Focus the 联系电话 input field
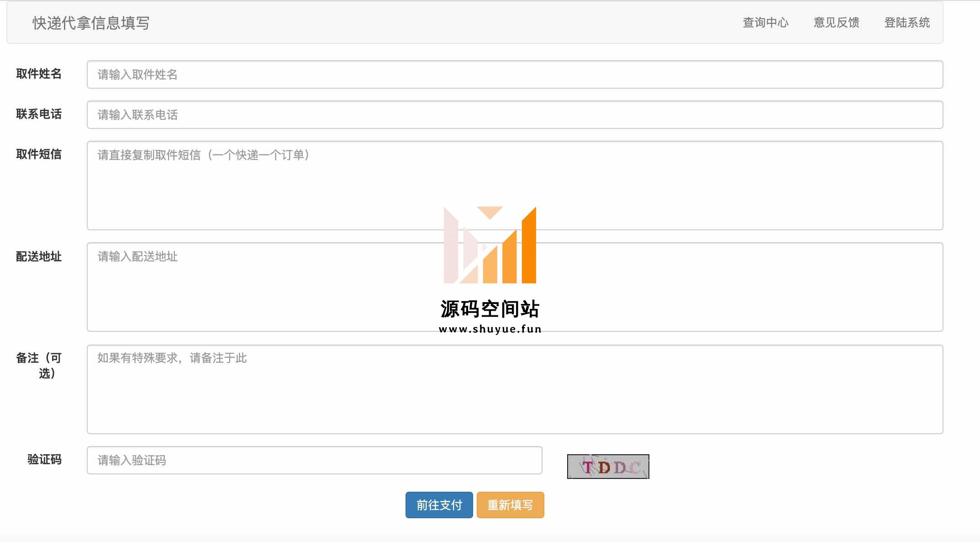This screenshot has width=980, height=542. point(515,115)
